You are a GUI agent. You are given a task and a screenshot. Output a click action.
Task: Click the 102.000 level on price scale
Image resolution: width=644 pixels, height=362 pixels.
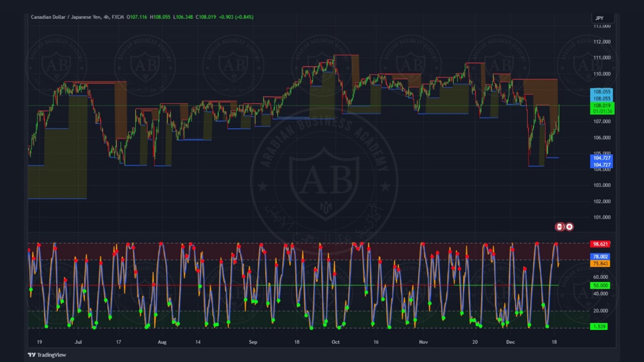point(601,201)
